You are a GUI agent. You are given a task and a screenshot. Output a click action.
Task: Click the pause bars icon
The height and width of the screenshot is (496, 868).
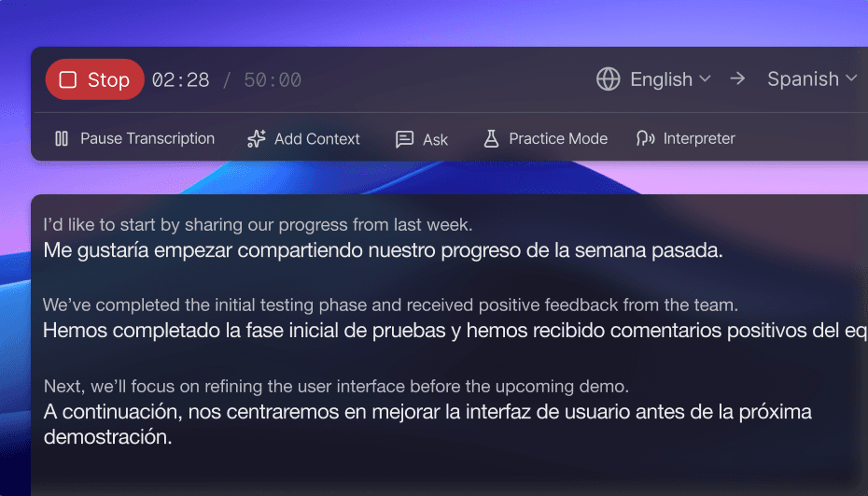(x=62, y=139)
